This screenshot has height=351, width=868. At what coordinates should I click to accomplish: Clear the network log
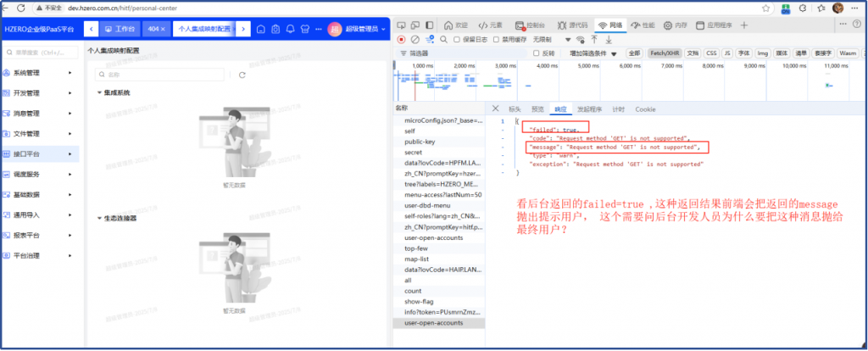(415, 39)
